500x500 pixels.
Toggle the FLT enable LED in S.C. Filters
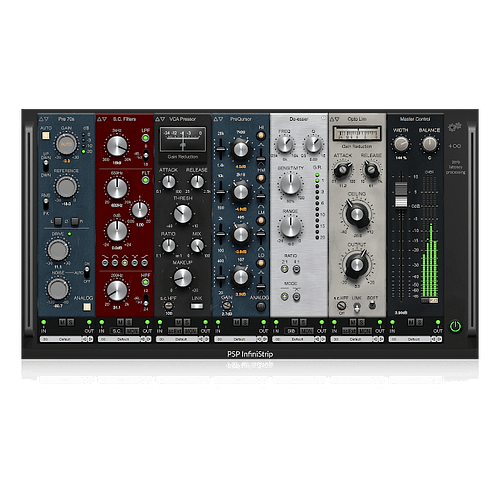coord(146,180)
